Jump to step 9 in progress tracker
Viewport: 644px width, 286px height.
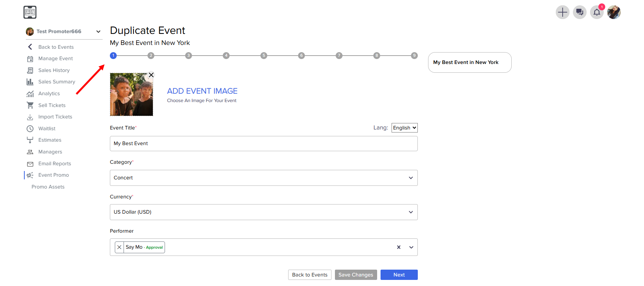[414, 56]
